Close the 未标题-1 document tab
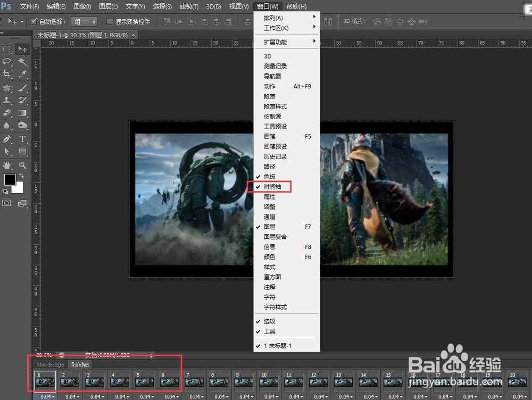Image resolution: width=532 pixels, height=400 pixels. (x=134, y=35)
